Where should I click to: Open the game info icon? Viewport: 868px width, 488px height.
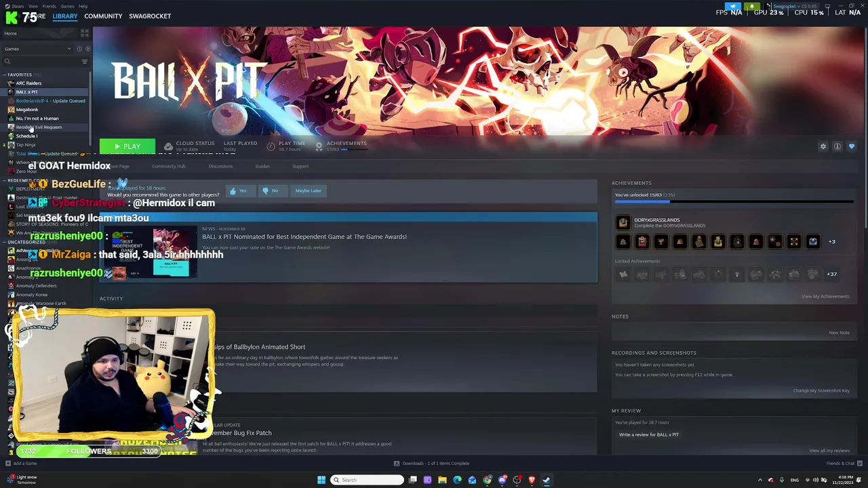[x=837, y=146]
